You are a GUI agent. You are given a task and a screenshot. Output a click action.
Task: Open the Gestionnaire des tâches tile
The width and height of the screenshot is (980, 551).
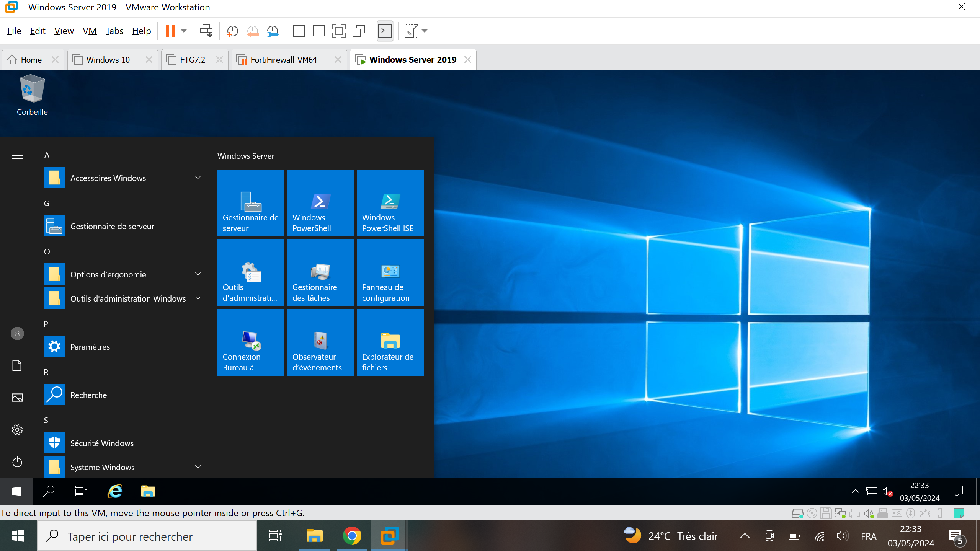click(x=320, y=272)
